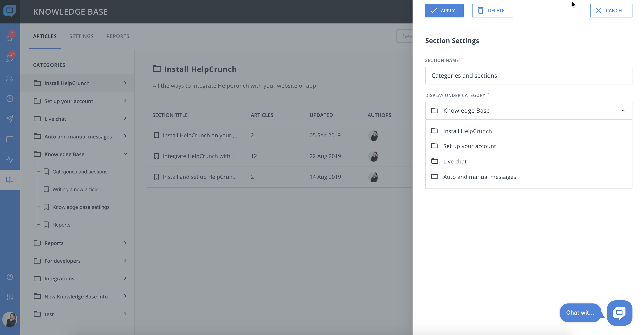Open the Install HelpCrunch on your … section
Image resolution: width=644 pixels, height=335 pixels.
[200, 135]
